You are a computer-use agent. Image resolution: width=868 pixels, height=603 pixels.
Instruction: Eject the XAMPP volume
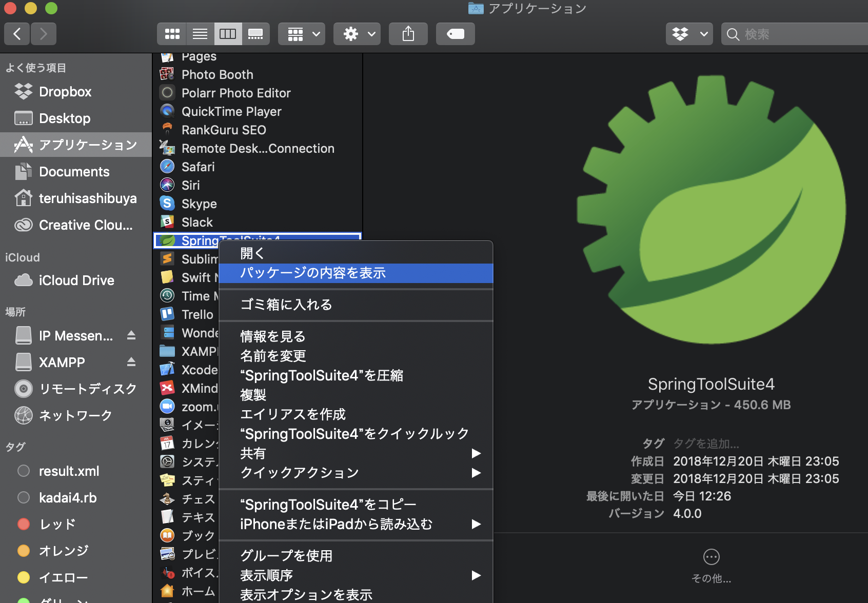click(x=131, y=361)
